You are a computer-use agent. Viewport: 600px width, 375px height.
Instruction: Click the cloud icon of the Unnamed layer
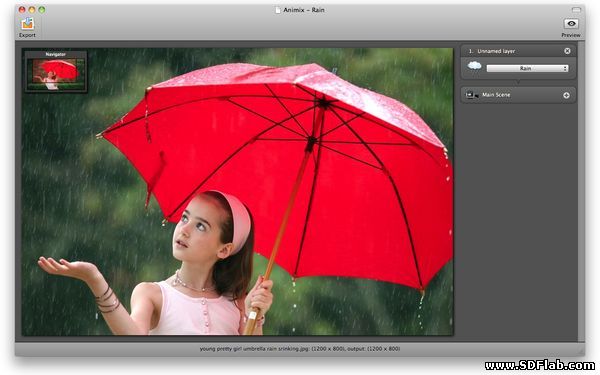click(474, 66)
